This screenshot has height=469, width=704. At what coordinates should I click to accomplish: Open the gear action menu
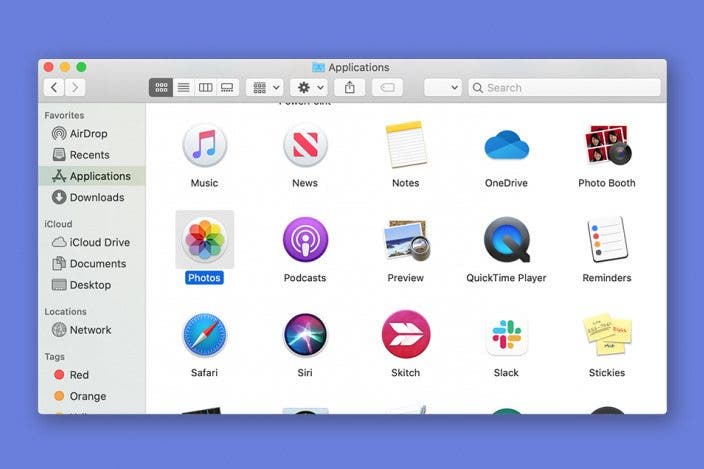[x=309, y=88]
